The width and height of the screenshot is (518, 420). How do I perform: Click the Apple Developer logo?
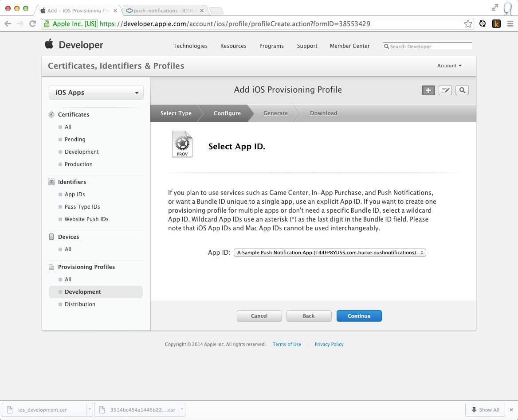74,45
